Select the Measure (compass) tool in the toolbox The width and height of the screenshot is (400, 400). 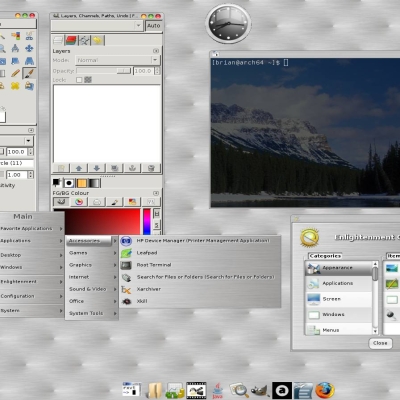(x=15, y=49)
